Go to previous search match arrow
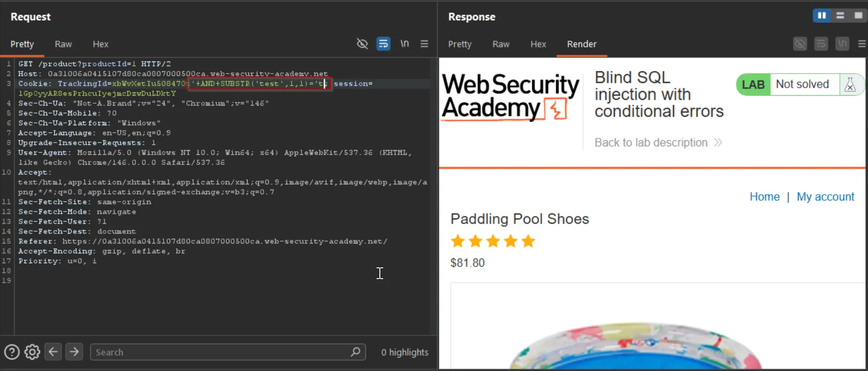Image resolution: width=868 pixels, height=371 pixels. coord(53,351)
